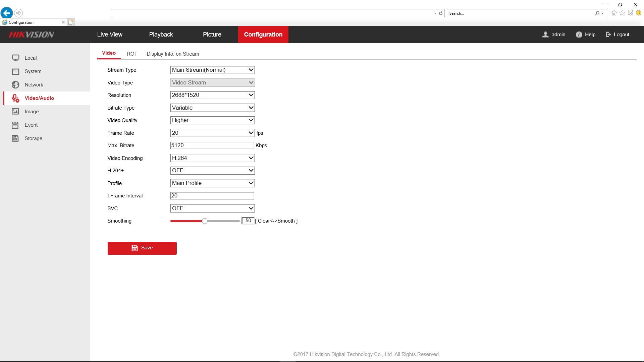Click browser back arrow button
Screen dimensions: 644x362
(7, 13)
